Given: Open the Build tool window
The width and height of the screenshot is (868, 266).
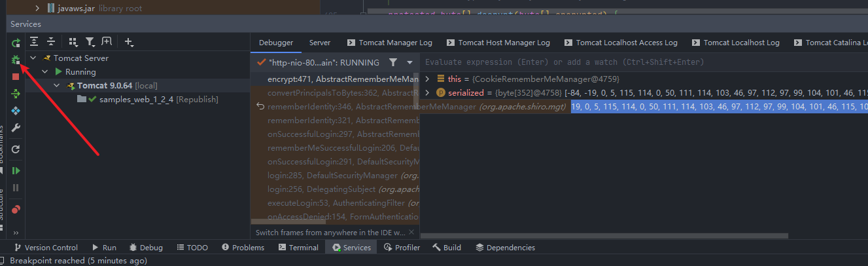Looking at the screenshot, I should (446, 248).
